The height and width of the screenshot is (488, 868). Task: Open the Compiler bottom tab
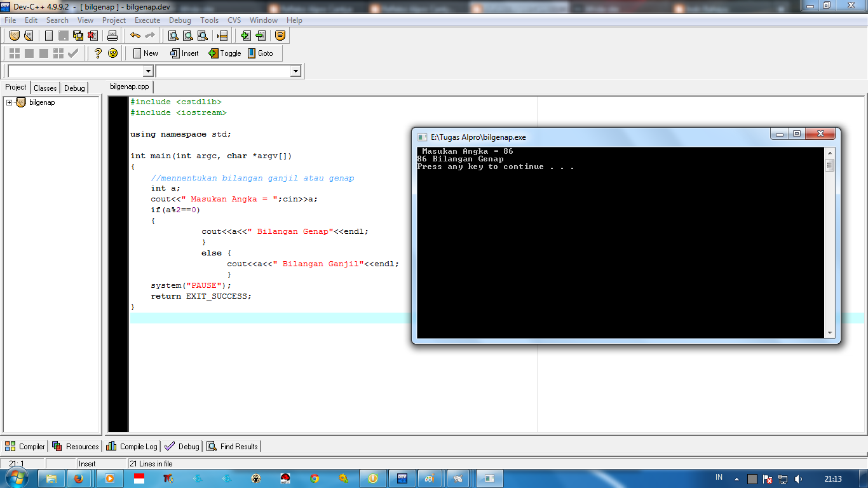pyautogui.click(x=25, y=447)
